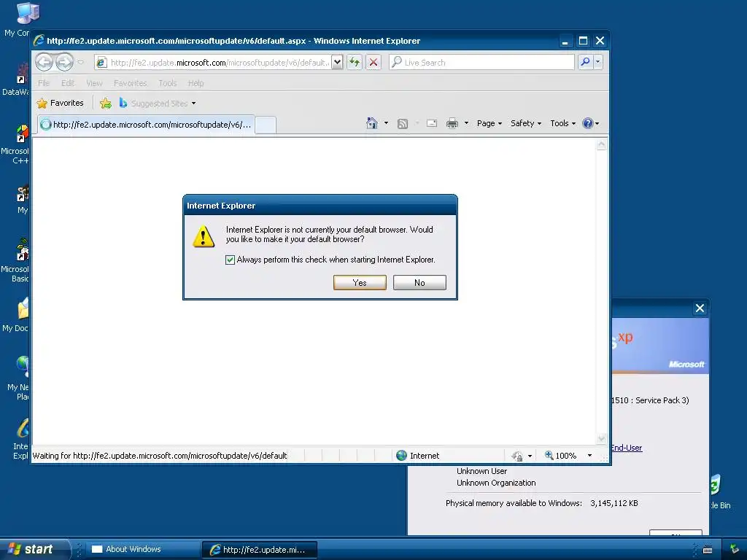Click End-User link in About Windows
Screen dimensions: 747x560
[627, 448]
